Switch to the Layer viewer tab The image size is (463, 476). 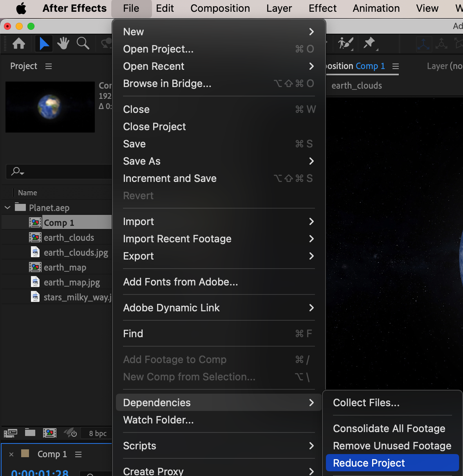pyautogui.click(x=445, y=66)
